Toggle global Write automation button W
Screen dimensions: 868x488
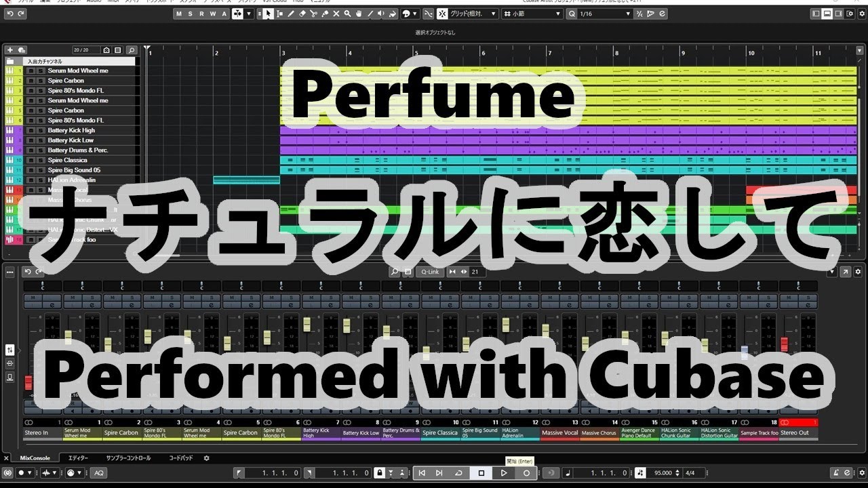click(x=213, y=14)
